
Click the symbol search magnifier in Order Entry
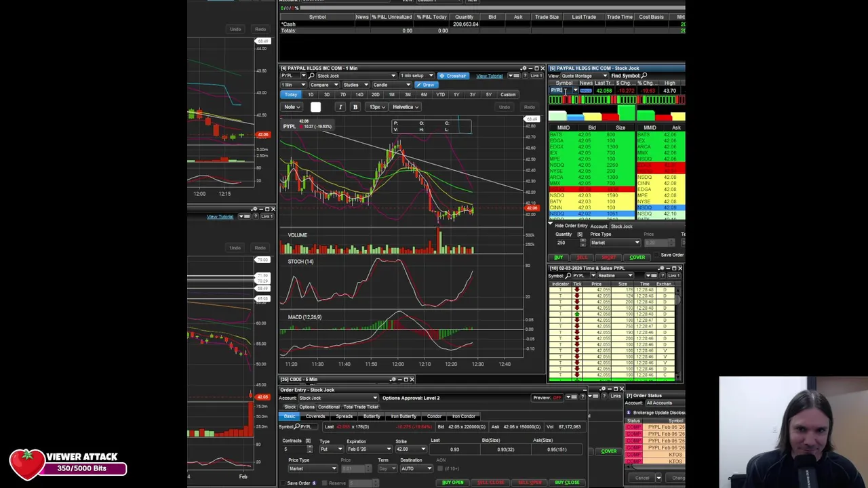[296, 426]
